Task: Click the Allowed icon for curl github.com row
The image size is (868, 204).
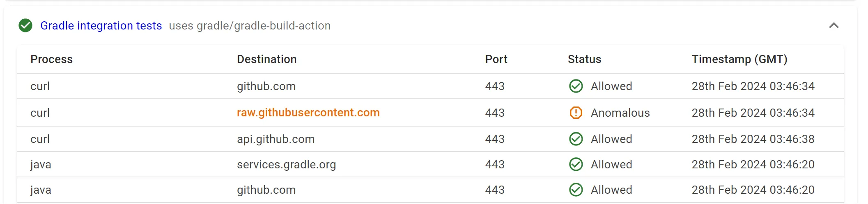Action: 576,86
